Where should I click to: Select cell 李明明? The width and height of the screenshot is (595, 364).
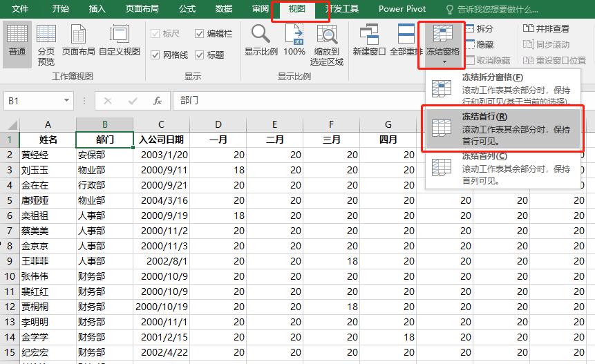click(x=48, y=322)
